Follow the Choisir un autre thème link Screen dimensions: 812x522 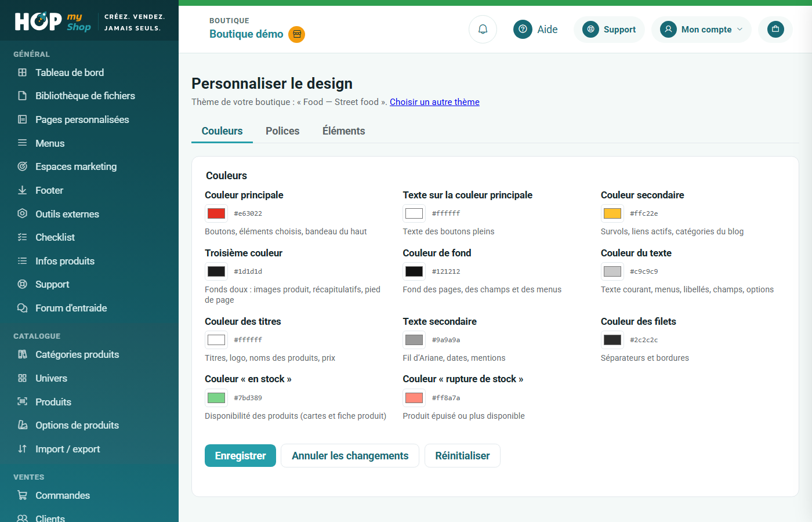coord(434,102)
